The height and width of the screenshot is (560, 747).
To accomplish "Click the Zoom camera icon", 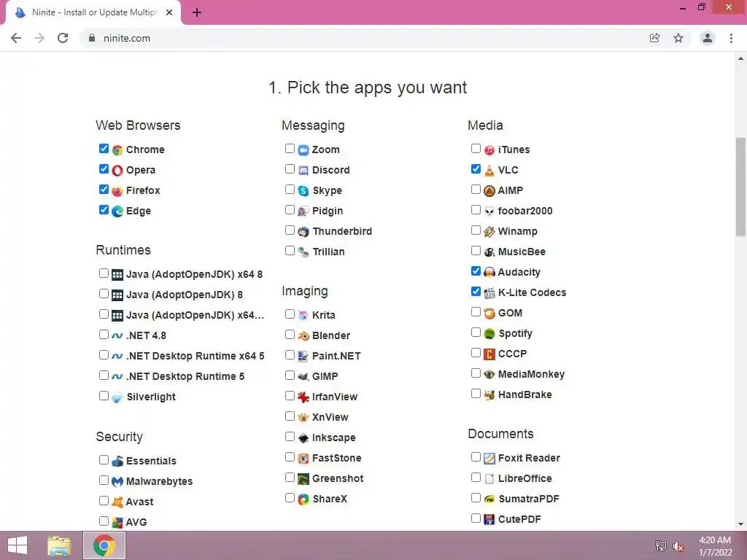I will click(303, 150).
